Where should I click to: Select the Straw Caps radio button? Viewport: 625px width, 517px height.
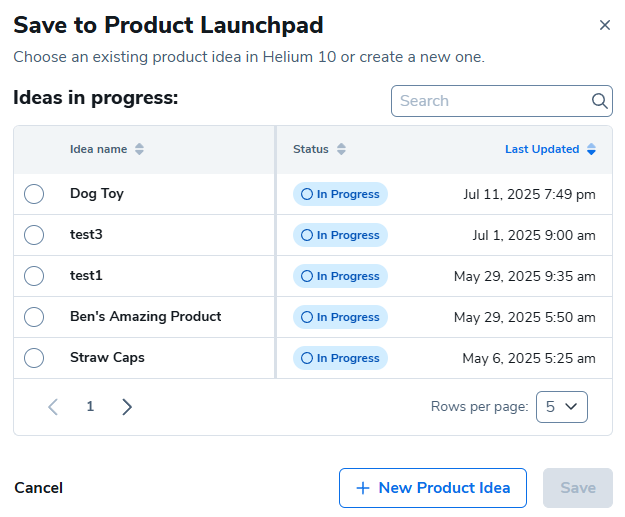click(34, 358)
